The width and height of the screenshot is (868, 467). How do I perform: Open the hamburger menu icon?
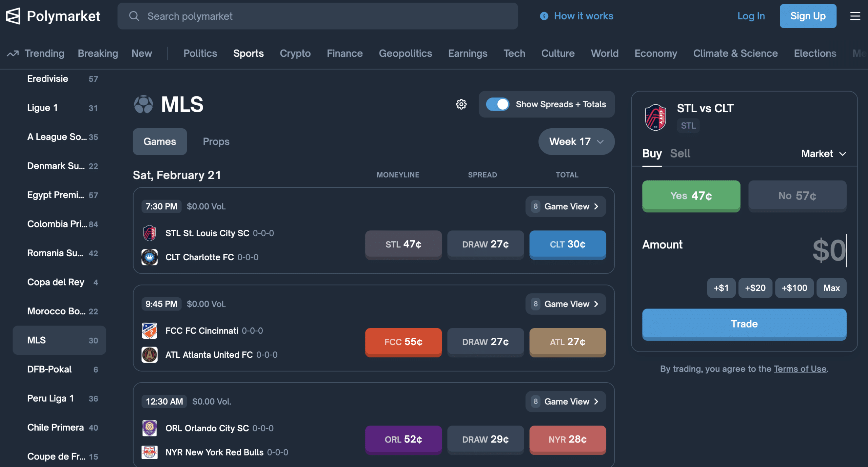click(x=855, y=16)
